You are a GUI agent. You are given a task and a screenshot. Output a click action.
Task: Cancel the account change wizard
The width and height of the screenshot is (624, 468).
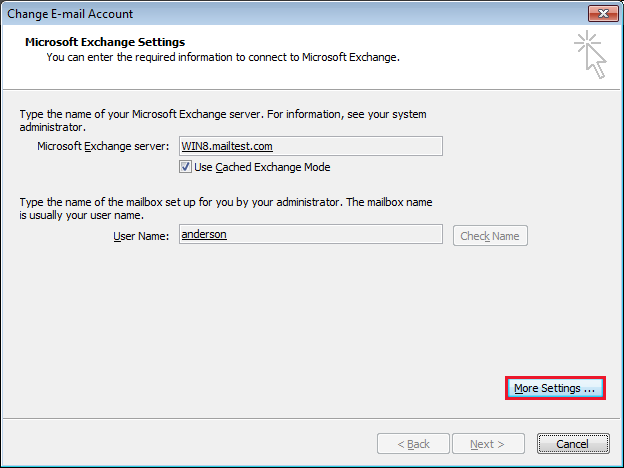pos(573,444)
